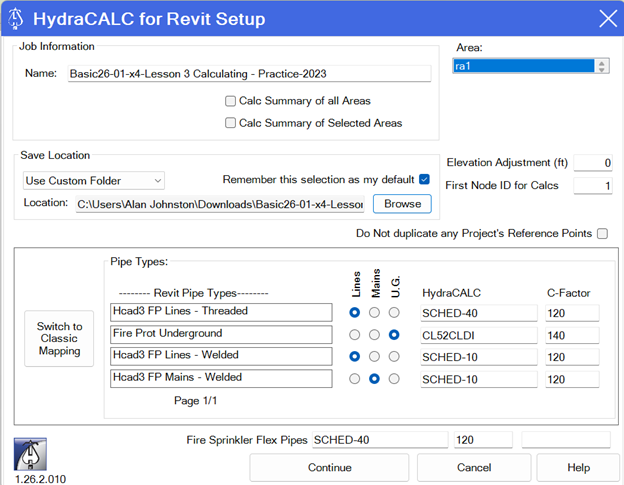Click the Hcad3 FP Lines - Threaded pipe type box
The height and width of the screenshot is (485, 624).
coord(221,312)
